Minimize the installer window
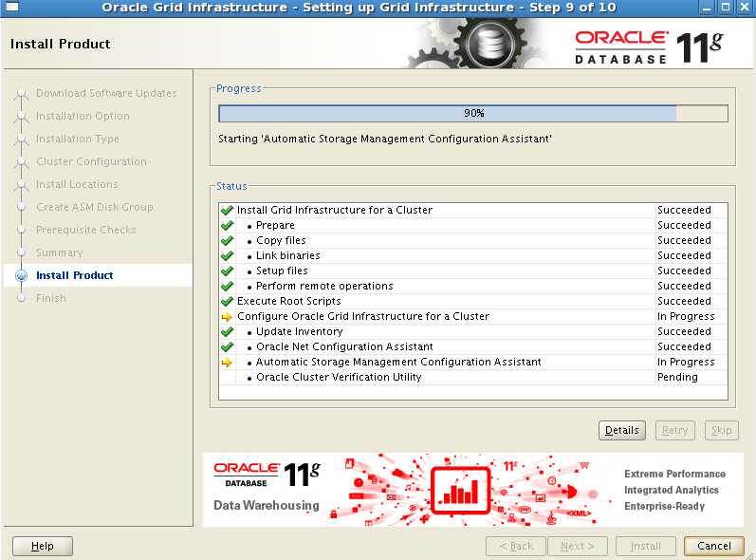The width and height of the screenshot is (756, 560). [707, 8]
